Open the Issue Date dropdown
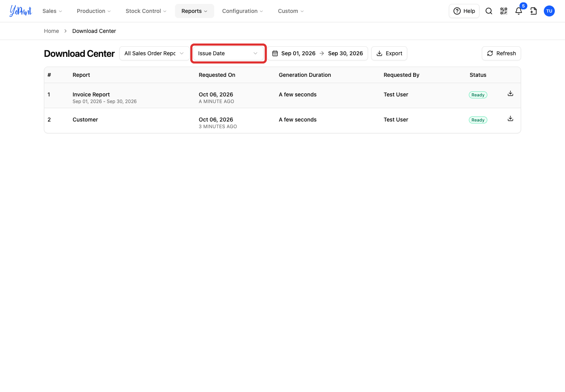 [228, 53]
